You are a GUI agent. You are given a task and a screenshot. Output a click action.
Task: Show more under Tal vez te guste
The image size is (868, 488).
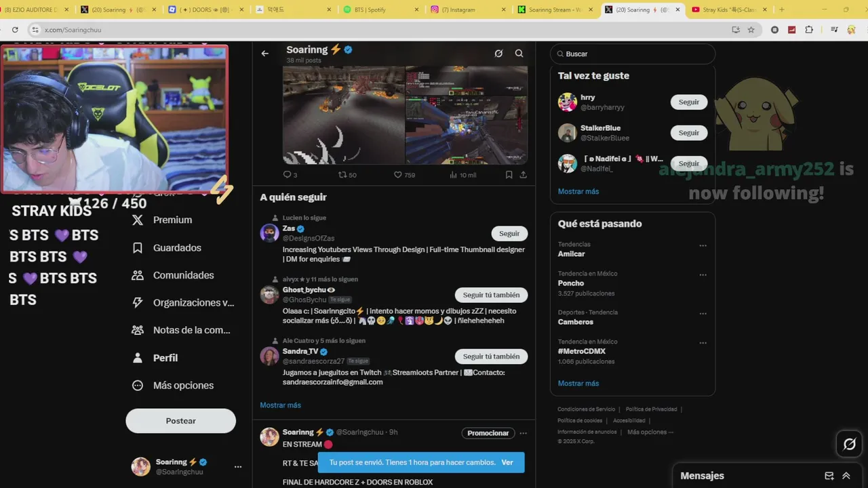[578, 191]
